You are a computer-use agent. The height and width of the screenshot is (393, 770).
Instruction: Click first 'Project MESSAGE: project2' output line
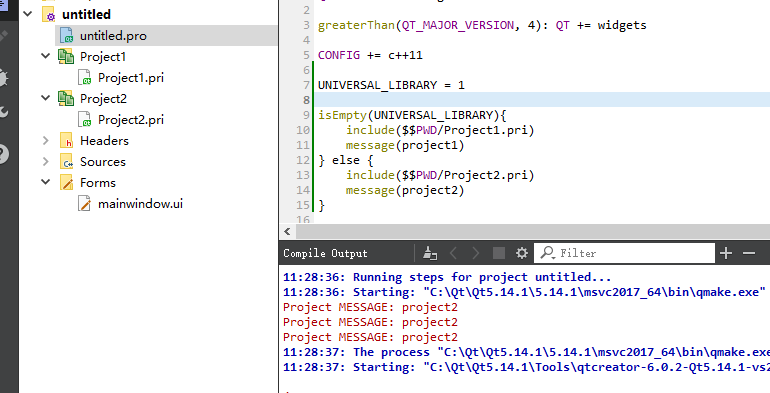[x=370, y=308]
